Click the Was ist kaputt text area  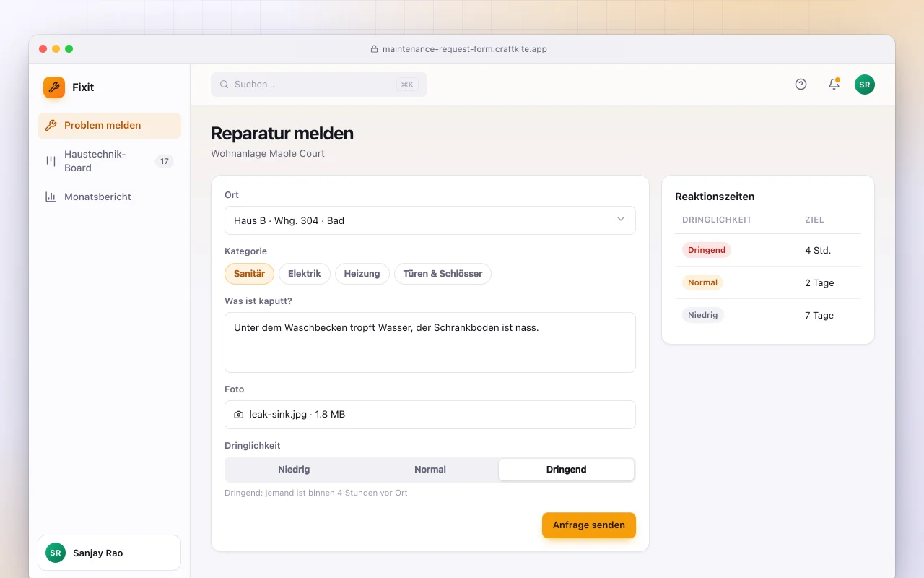pyautogui.click(x=430, y=342)
